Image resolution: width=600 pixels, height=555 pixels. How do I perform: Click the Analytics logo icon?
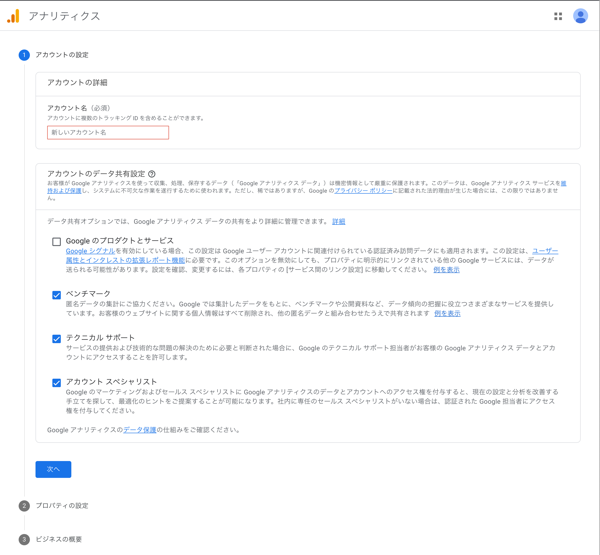tap(13, 16)
